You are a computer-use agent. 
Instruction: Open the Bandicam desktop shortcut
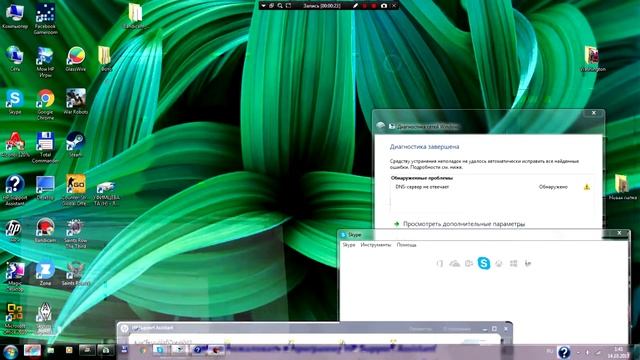[45, 230]
